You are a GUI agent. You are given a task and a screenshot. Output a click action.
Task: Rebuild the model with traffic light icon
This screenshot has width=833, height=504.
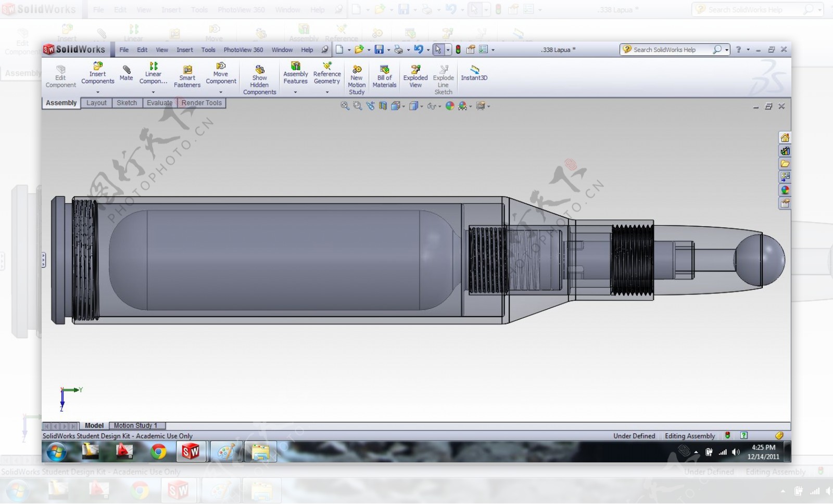point(458,49)
